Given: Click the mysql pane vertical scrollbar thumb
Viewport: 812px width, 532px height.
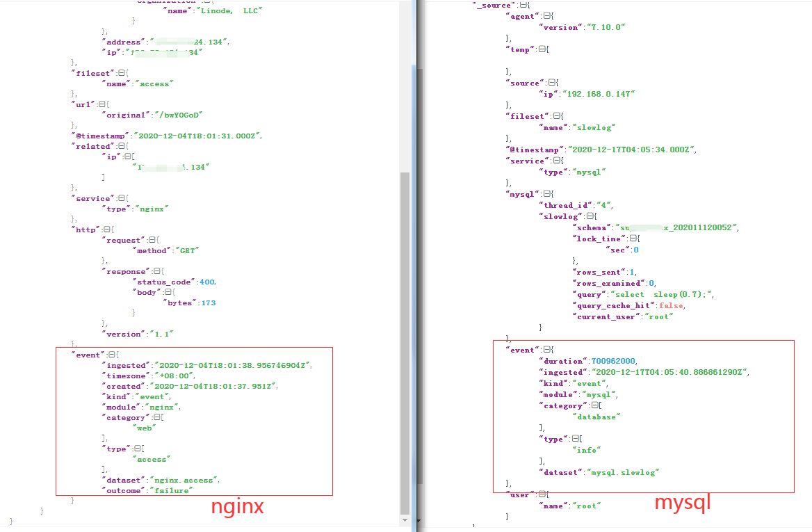Looking at the screenshot, I should [420, 276].
